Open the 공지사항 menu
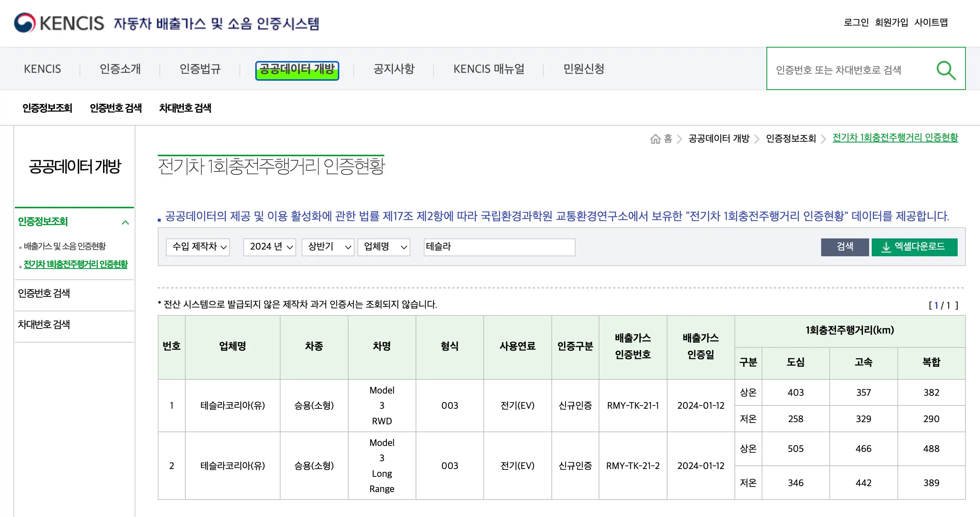Image resolution: width=980 pixels, height=517 pixels. pos(394,69)
